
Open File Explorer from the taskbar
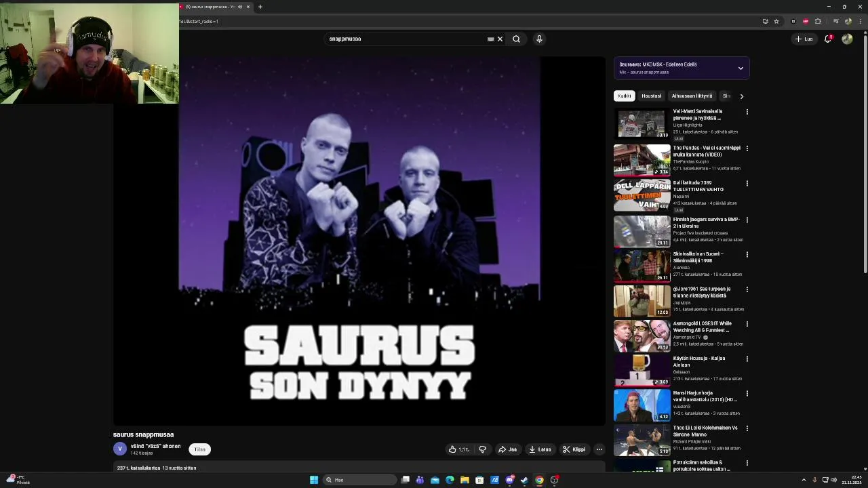pyautogui.click(x=465, y=480)
